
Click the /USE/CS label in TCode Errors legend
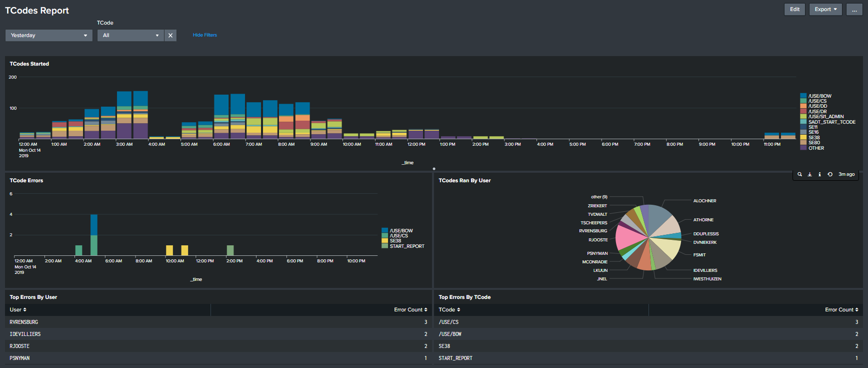399,236
